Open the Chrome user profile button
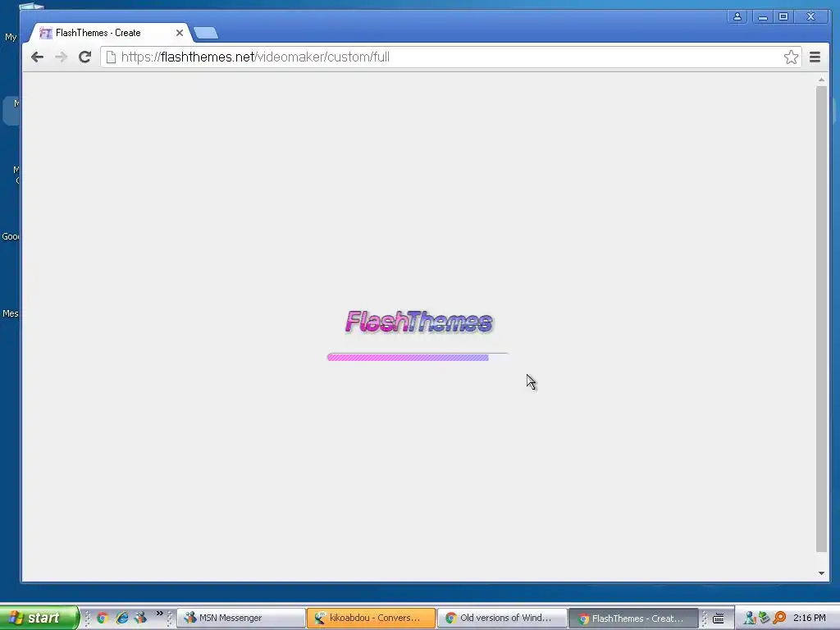Image resolution: width=840 pixels, height=630 pixels. pos(737,16)
